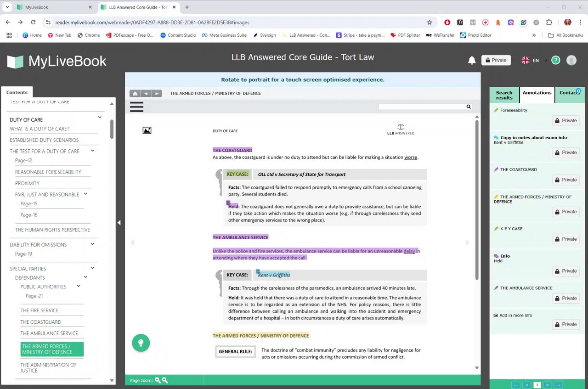Open the user profile avatar in MyLiveBook header

pyautogui.click(x=571, y=60)
